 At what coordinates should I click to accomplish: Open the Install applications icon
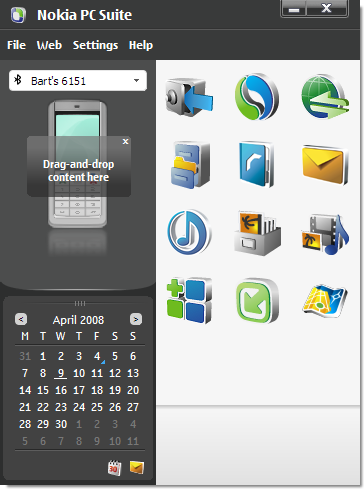pyautogui.click(x=189, y=300)
